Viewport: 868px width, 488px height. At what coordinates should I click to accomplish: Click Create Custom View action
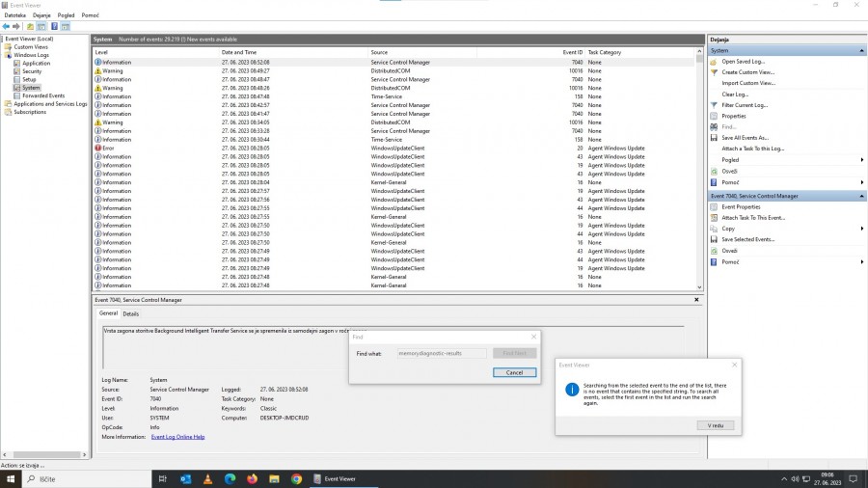click(x=747, y=72)
